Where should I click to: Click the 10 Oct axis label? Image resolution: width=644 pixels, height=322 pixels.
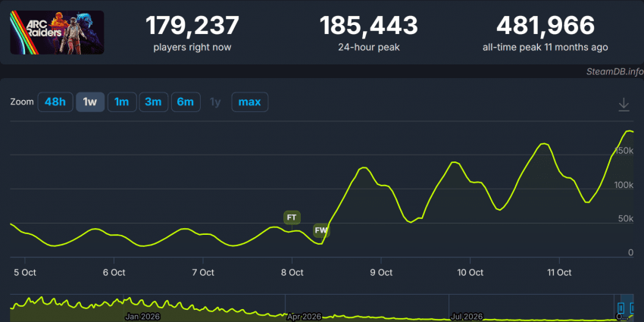click(x=470, y=272)
